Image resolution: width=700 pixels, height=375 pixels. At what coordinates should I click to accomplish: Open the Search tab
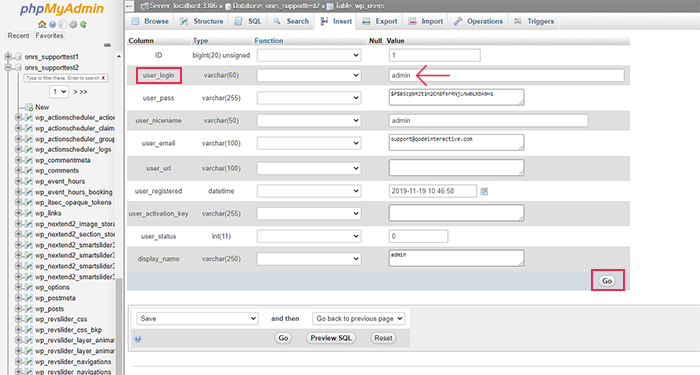click(x=291, y=21)
